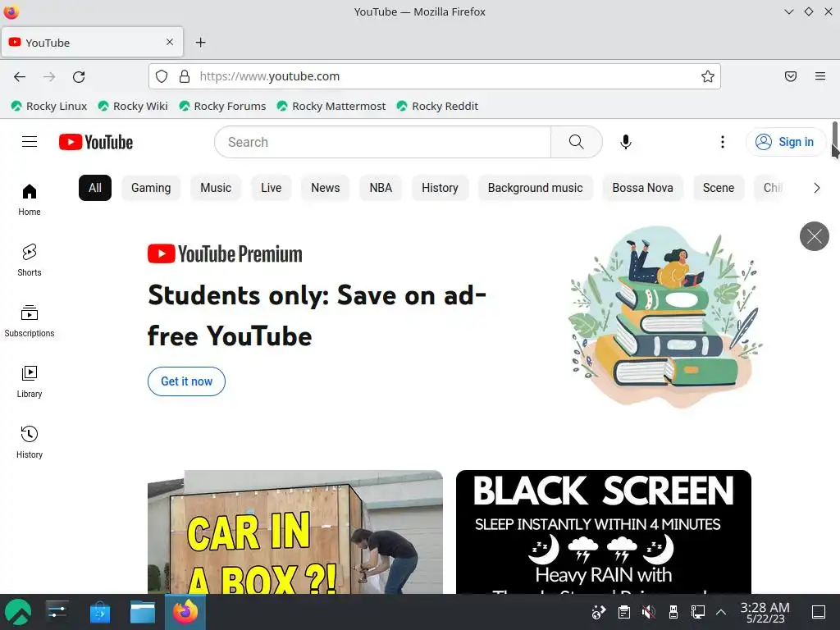Open Rocky Forums bookmark
The height and width of the screenshot is (630, 840).
[x=223, y=106]
